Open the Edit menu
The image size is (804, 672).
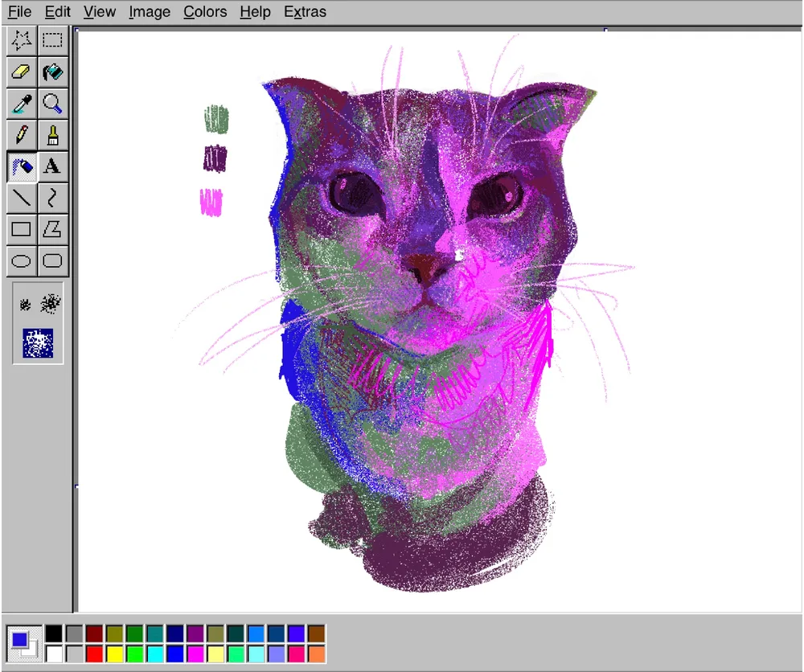click(x=57, y=12)
